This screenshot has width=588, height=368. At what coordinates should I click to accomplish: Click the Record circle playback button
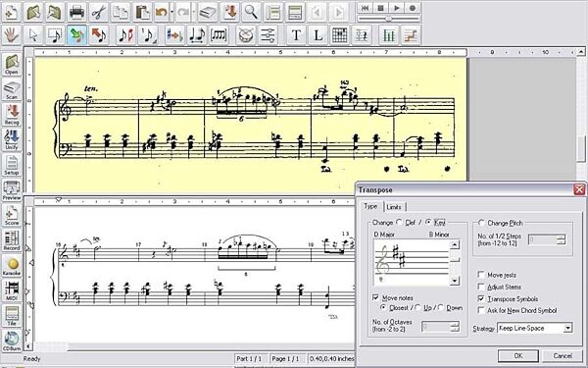pyautogui.click(x=413, y=8)
